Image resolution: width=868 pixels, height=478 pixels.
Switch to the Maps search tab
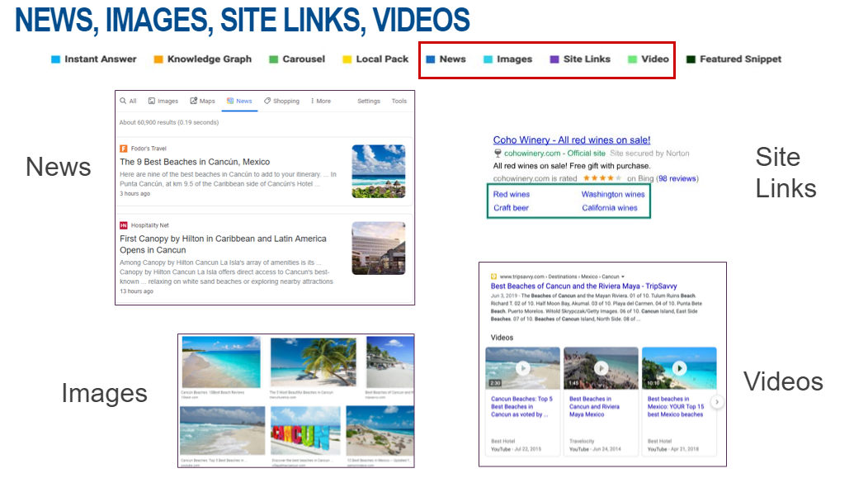[203, 101]
